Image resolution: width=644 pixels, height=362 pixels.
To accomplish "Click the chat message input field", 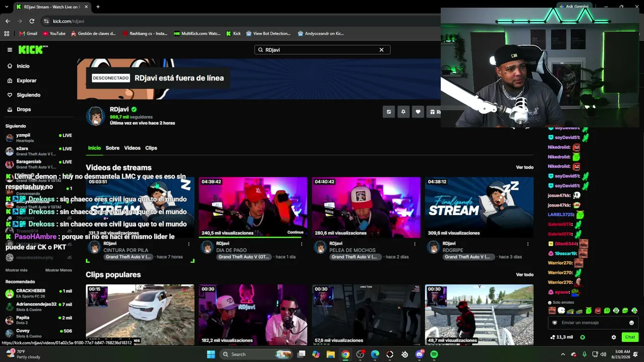I will pyautogui.click(x=593, y=323).
